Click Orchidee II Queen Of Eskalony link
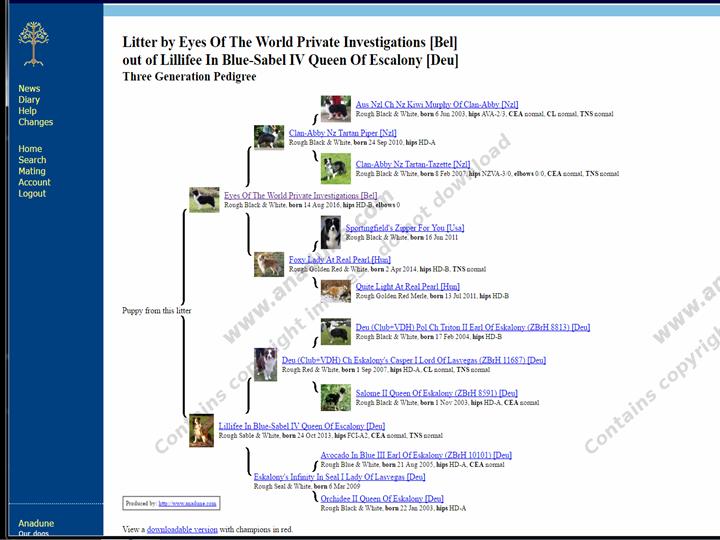 coord(382,498)
